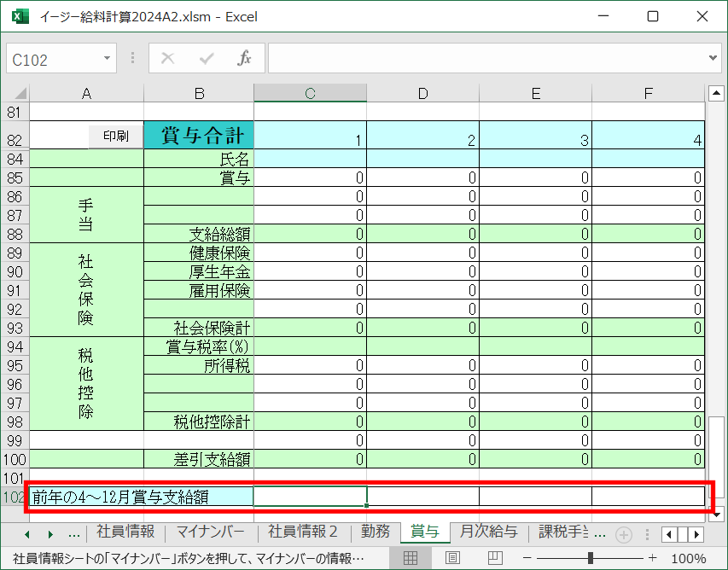Click the Enter checkmark icon in formula bar

coord(207,59)
